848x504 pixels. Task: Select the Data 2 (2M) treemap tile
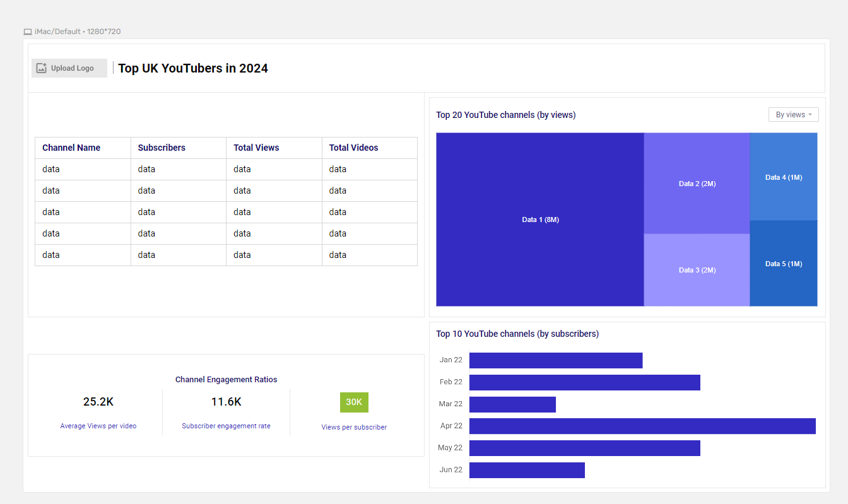pos(697,184)
